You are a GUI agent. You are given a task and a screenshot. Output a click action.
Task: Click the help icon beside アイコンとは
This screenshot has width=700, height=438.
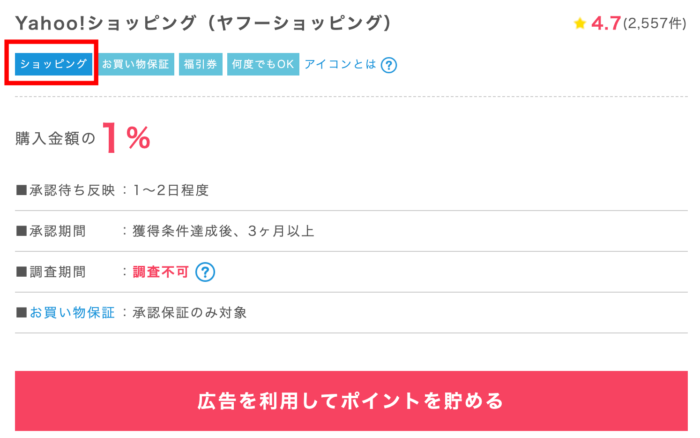tap(389, 65)
